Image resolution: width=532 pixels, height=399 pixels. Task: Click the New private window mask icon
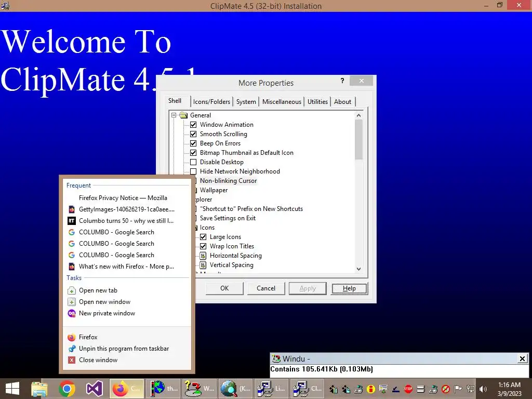click(72, 313)
